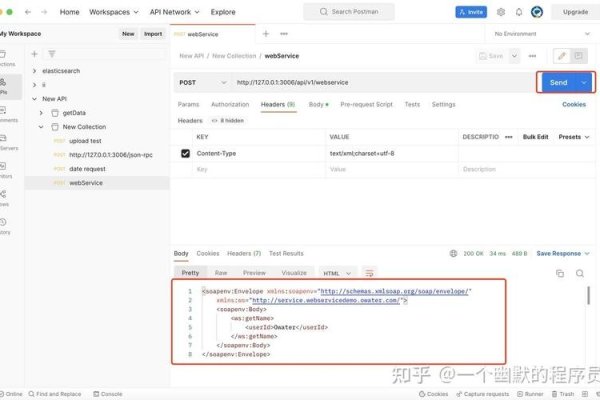Go back with the left arrow
The image size is (600, 400).
click(28, 12)
